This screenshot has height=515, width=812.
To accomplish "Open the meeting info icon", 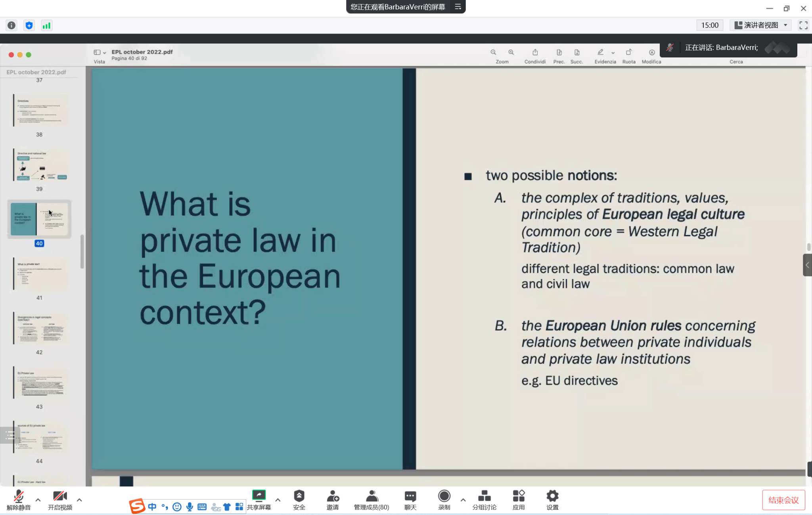I will pyautogui.click(x=11, y=25).
